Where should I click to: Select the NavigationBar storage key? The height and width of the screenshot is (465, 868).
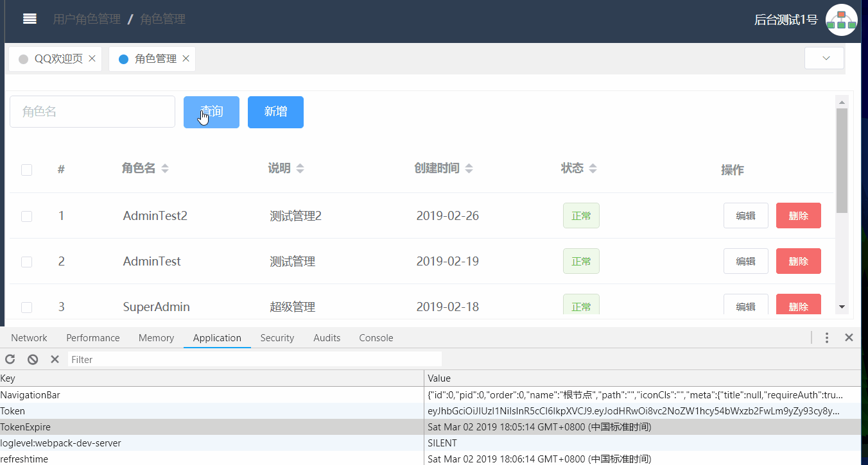30,395
